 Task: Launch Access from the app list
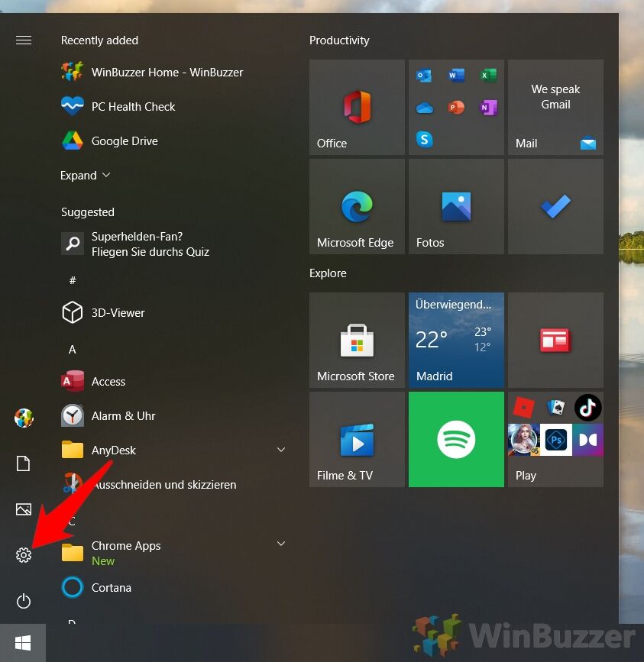(93, 381)
